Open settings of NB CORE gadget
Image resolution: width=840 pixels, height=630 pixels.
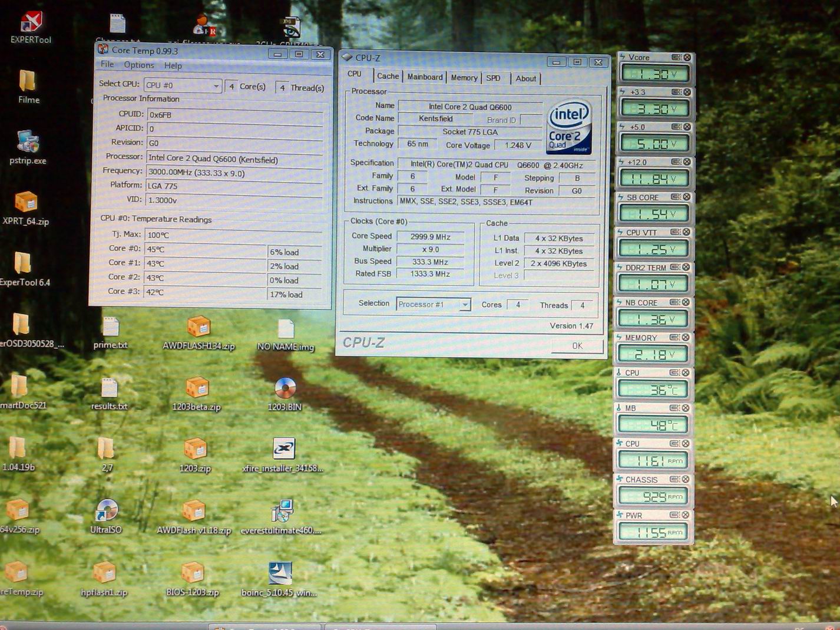(x=675, y=302)
